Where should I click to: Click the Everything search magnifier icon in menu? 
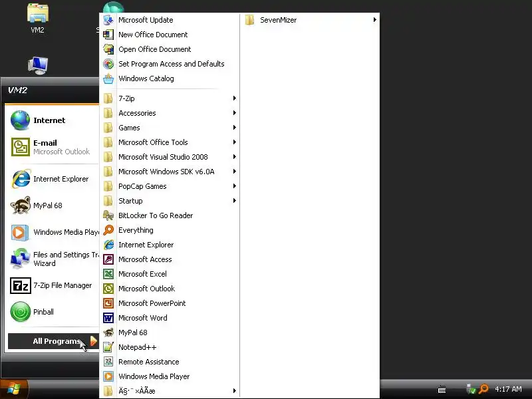[x=108, y=230]
